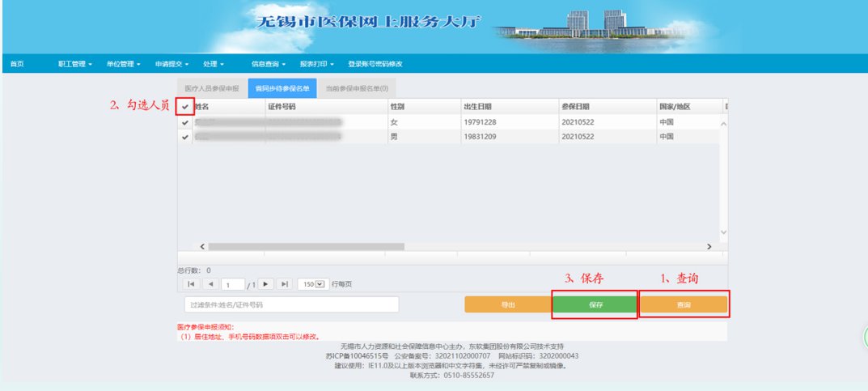Screen dimensions: 868x391
Task: Jump to the last page of results
Action: [x=285, y=284]
